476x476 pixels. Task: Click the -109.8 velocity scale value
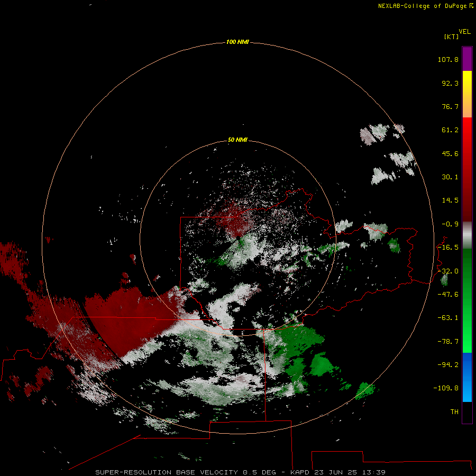coord(446,388)
